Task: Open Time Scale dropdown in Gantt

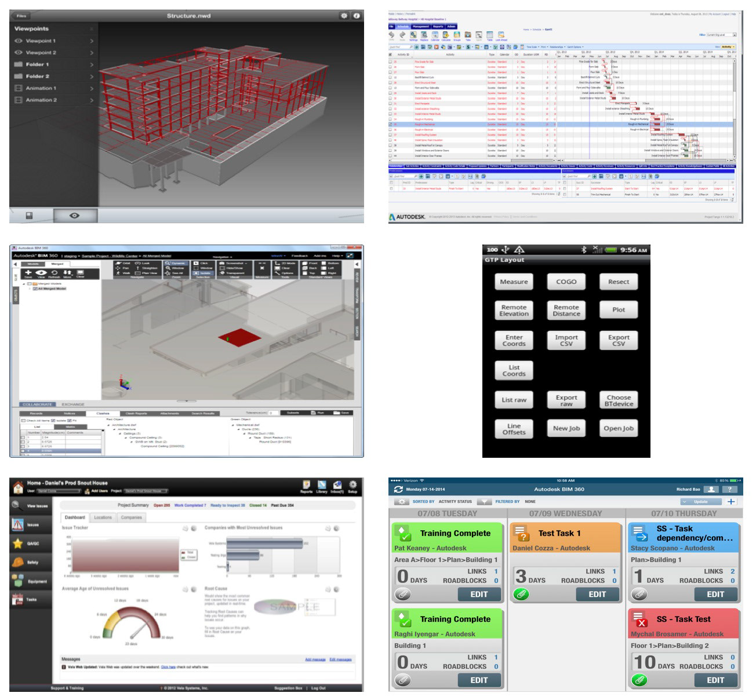Action: (x=532, y=47)
